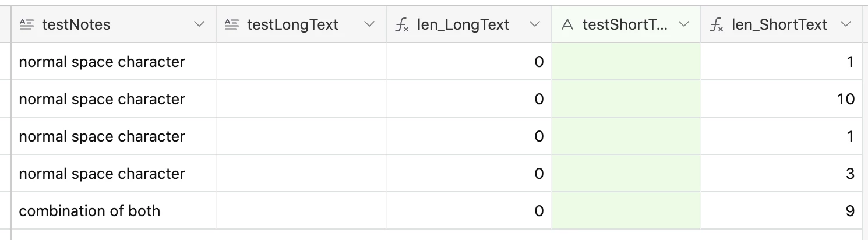Image resolution: width=868 pixels, height=240 pixels.
Task: Select the first 'normal space character' cell
Action: click(x=114, y=62)
